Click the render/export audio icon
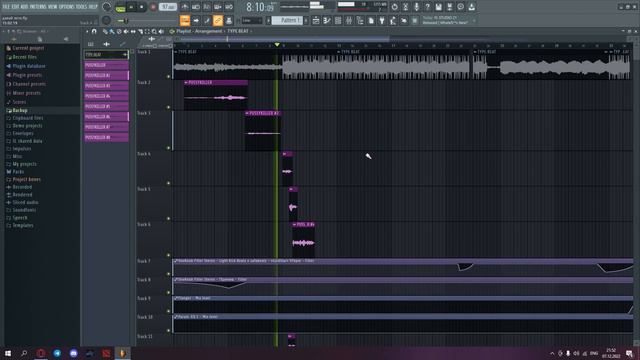640x360 pixels. [x=449, y=7]
